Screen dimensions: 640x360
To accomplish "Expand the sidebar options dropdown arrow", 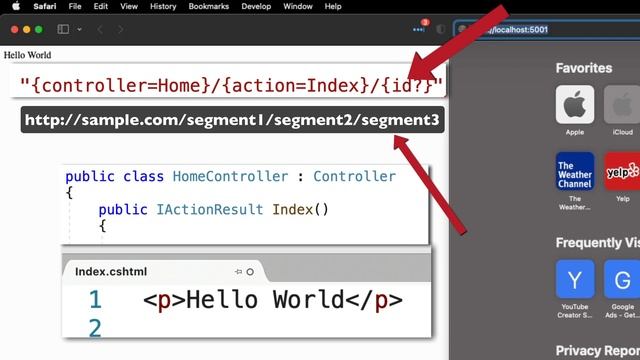I will (79, 29).
